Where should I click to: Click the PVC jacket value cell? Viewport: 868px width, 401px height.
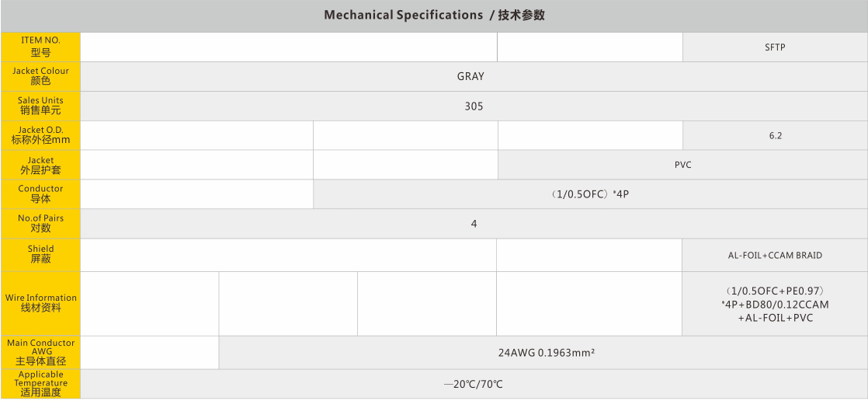click(682, 165)
